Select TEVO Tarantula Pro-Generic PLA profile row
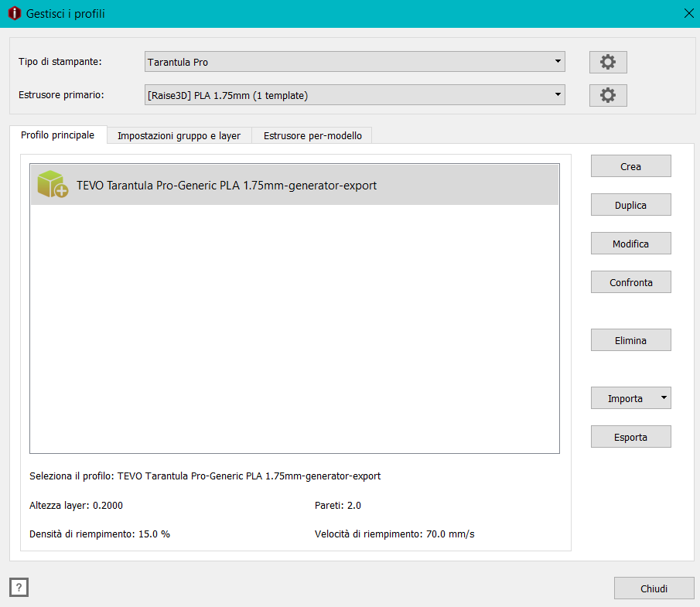 tap(295, 185)
